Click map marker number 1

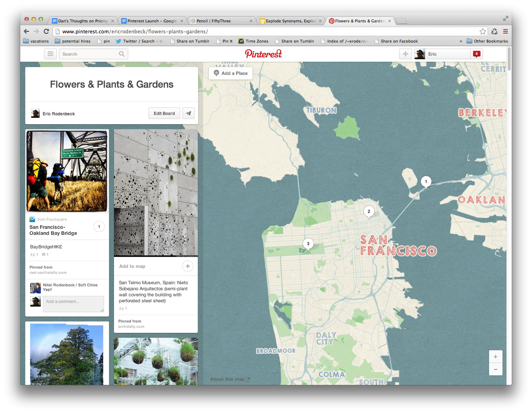click(426, 182)
